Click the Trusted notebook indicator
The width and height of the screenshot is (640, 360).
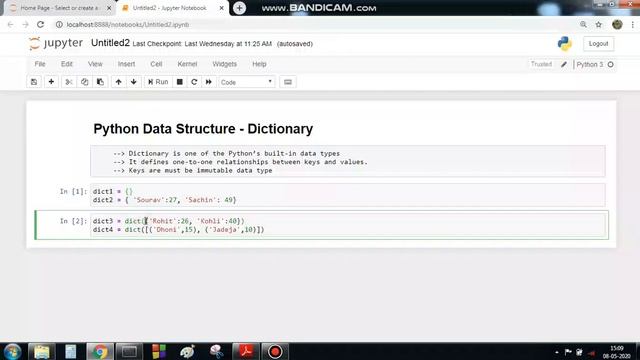coord(541,64)
